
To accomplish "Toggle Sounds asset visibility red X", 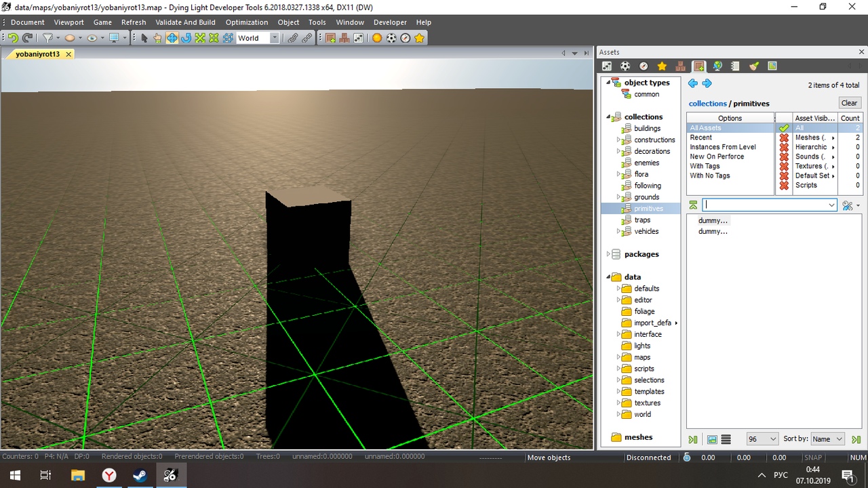I will pos(784,157).
